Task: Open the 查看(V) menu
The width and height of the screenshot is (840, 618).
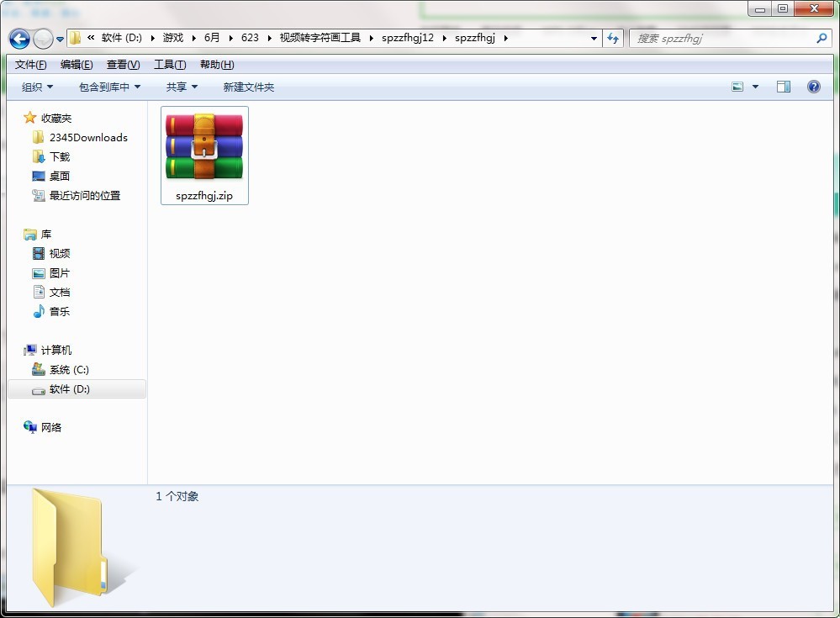Action: click(x=124, y=65)
